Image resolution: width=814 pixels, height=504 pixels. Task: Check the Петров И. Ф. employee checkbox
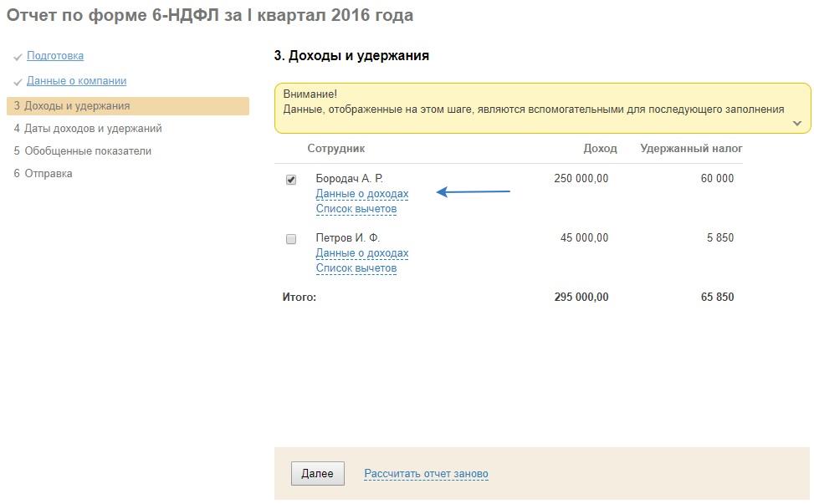[291, 239]
